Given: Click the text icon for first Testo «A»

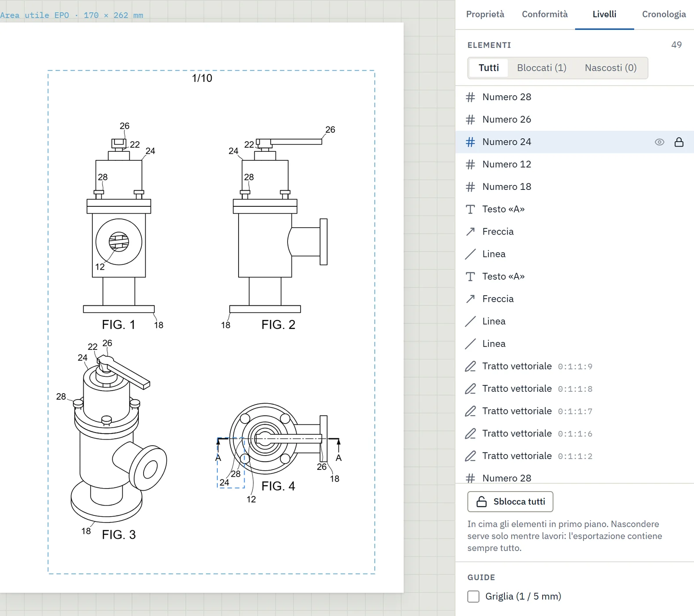Looking at the screenshot, I should [x=470, y=209].
